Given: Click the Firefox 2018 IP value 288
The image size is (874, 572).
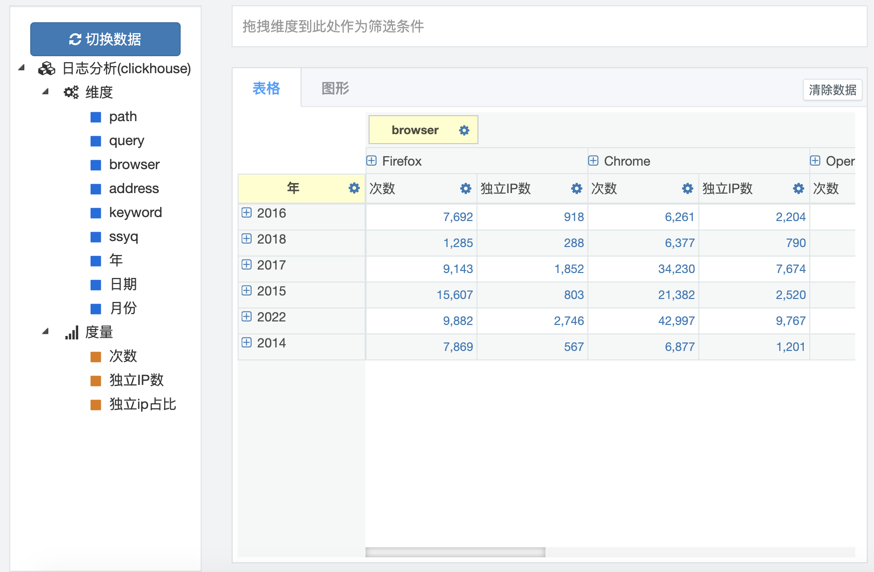Looking at the screenshot, I should [574, 243].
